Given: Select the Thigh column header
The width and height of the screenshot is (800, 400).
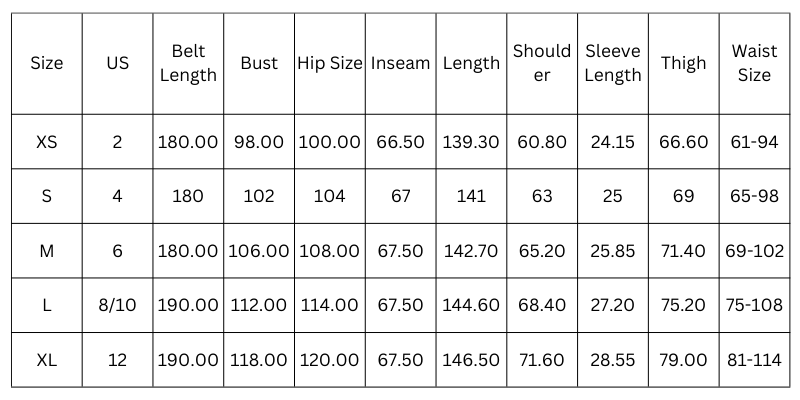Looking at the screenshot, I should click(x=683, y=63).
